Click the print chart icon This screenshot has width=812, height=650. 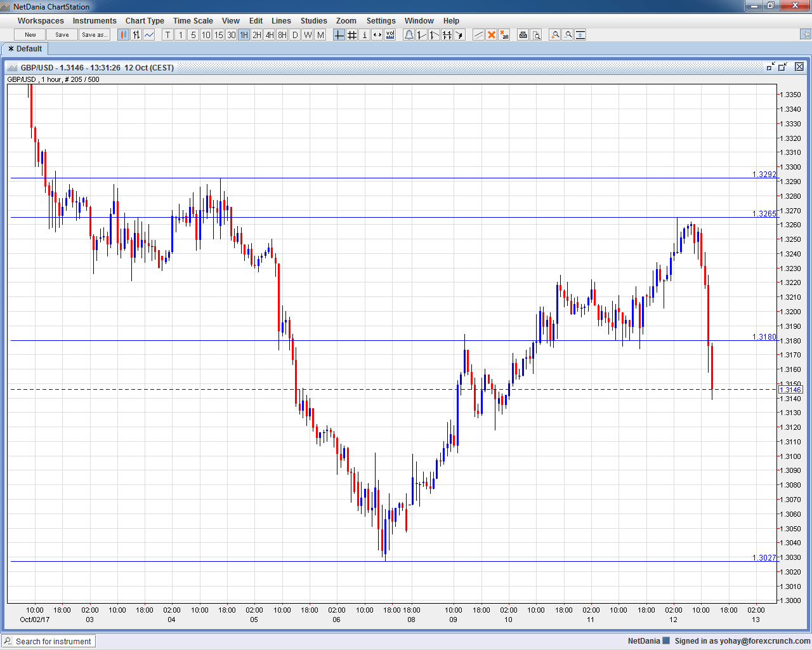pyautogui.click(x=523, y=35)
